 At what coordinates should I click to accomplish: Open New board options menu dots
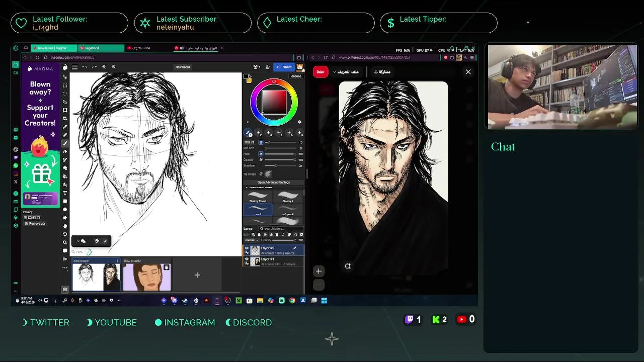click(x=117, y=261)
